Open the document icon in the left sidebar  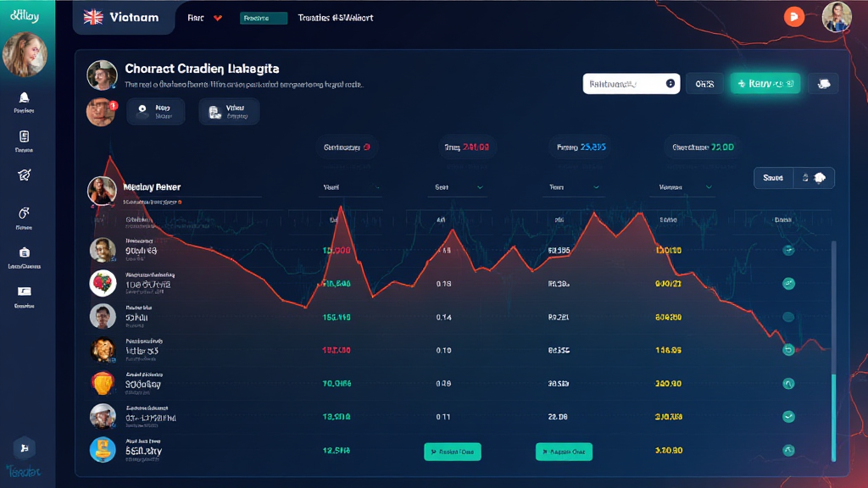click(x=24, y=136)
